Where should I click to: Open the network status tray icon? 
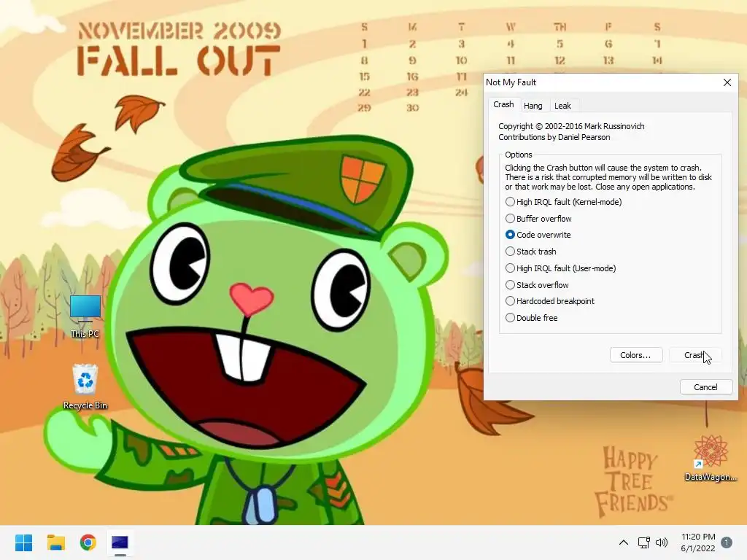click(643, 542)
